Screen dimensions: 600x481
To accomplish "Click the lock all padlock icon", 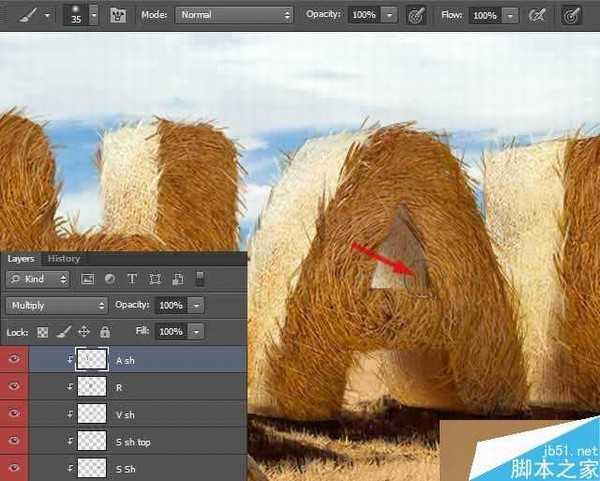I will pyautogui.click(x=105, y=331).
